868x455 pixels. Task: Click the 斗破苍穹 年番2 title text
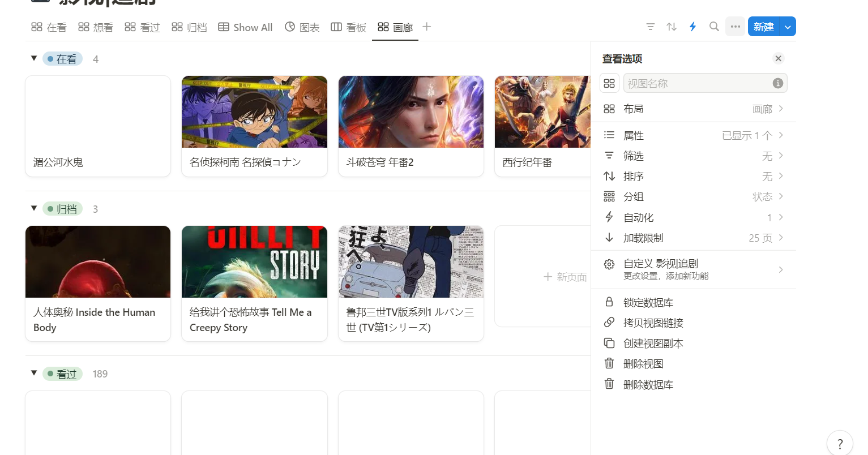pos(380,162)
